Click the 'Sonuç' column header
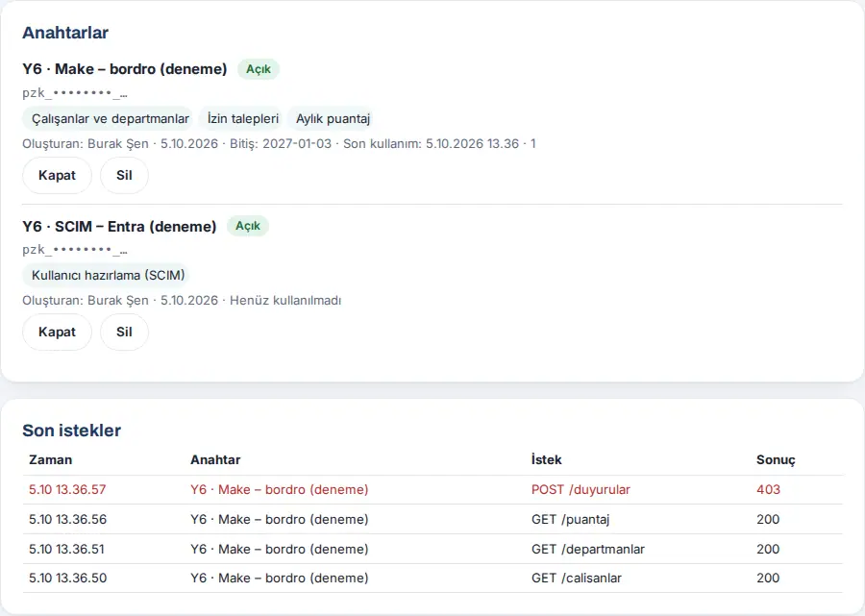 click(x=776, y=460)
